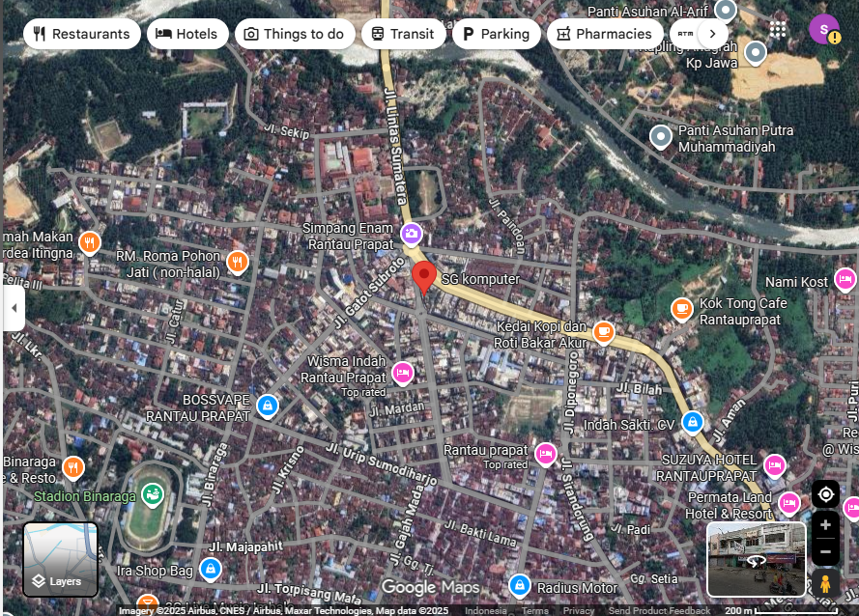Select SUZUYA HOTEL RANTAUPRAPAT marker
The width and height of the screenshot is (859, 616).
click(x=775, y=466)
